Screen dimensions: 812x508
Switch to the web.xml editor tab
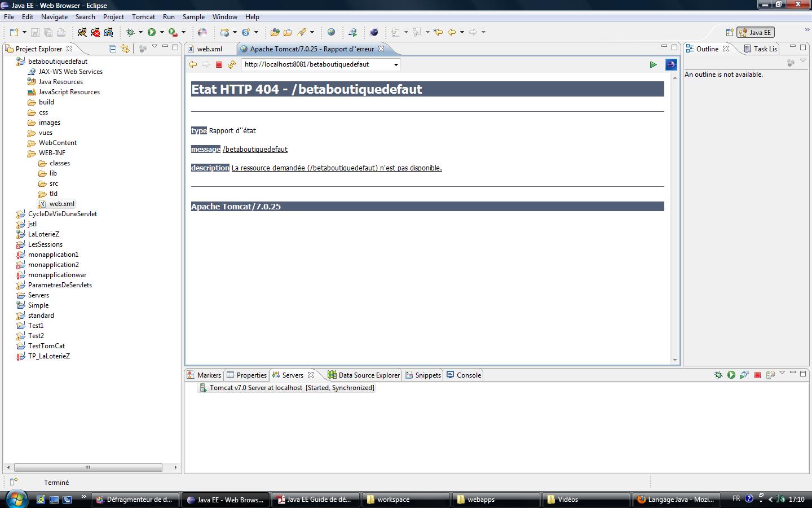pos(209,49)
